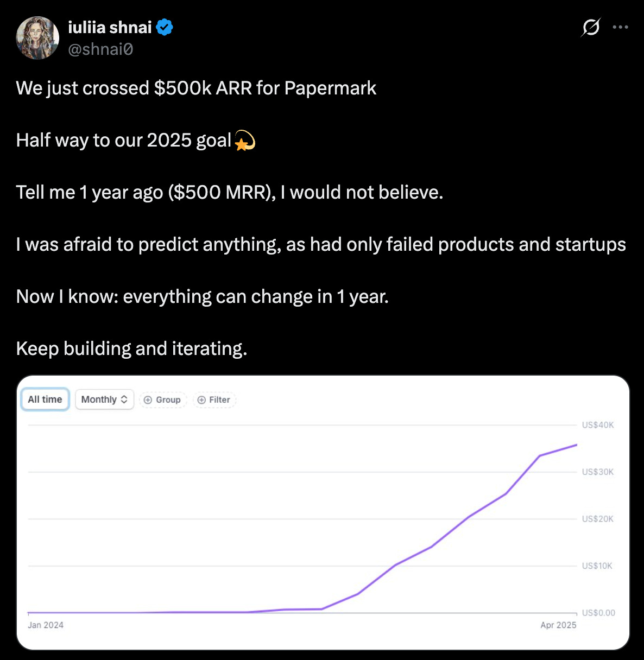Viewport: 644px width, 660px height.
Task: Click the blue verified badge
Action: (x=165, y=27)
